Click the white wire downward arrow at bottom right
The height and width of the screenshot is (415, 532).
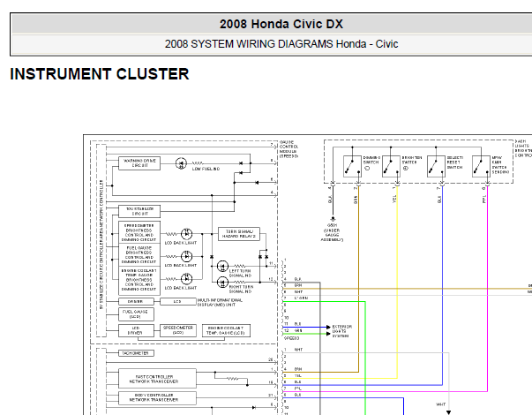[449, 412]
